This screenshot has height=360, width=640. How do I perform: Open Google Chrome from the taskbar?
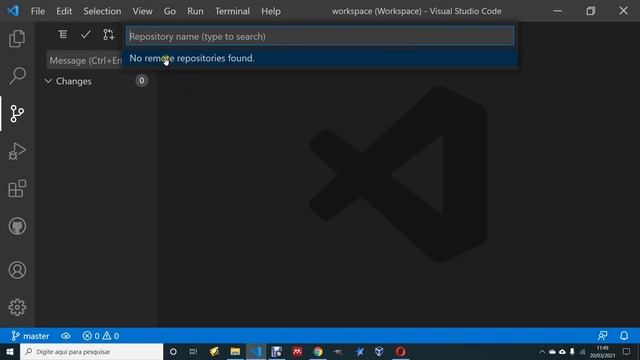pos(318,351)
